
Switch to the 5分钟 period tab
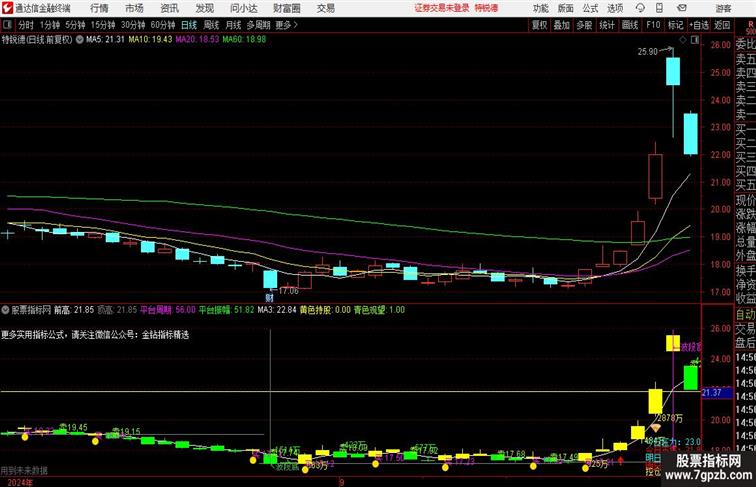coord(75,25)
